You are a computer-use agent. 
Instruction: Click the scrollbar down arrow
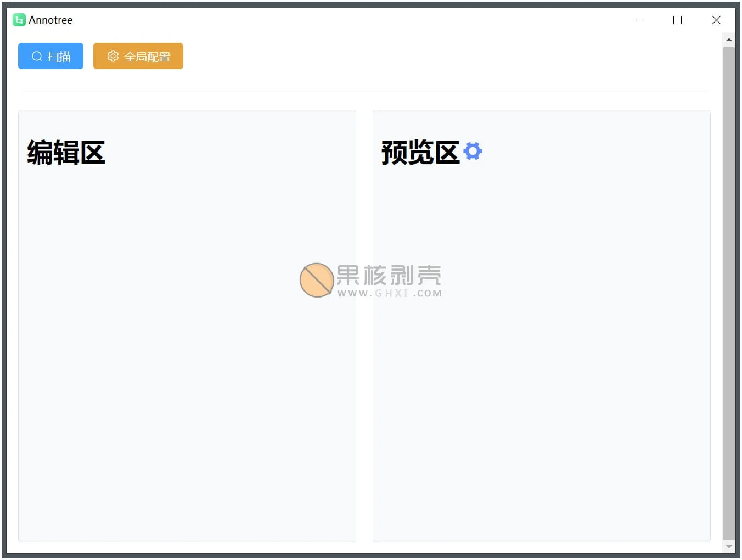[x=729, y=546]
